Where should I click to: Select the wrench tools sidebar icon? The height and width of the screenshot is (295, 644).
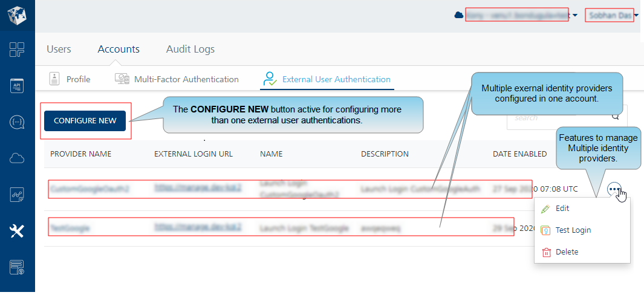[18, 232]
